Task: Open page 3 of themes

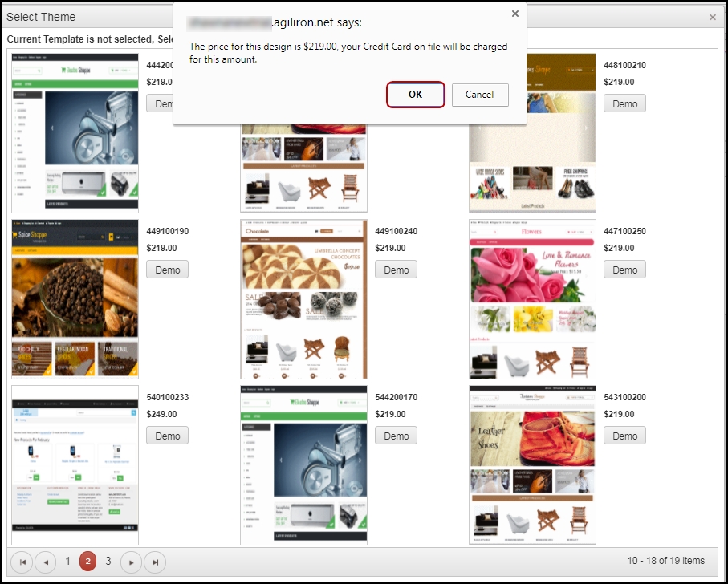Action: (108, 562)
